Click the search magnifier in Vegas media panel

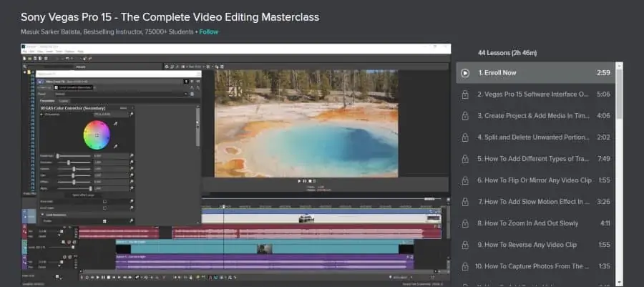(x=24, y=67)
